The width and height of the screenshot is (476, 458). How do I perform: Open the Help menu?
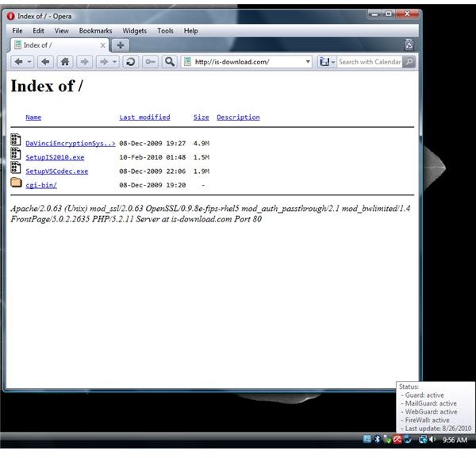pos(190,31)
